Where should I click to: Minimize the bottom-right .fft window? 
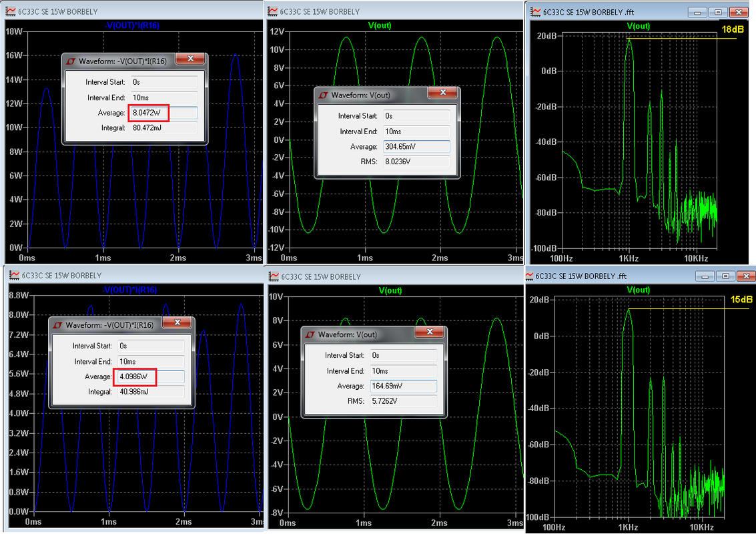click(705, 276)
